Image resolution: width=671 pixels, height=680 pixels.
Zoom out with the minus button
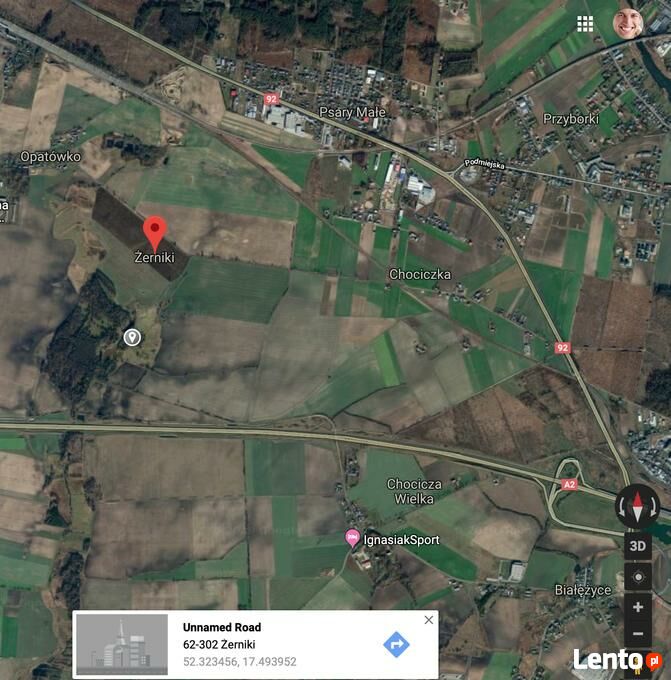coord(638,634)
